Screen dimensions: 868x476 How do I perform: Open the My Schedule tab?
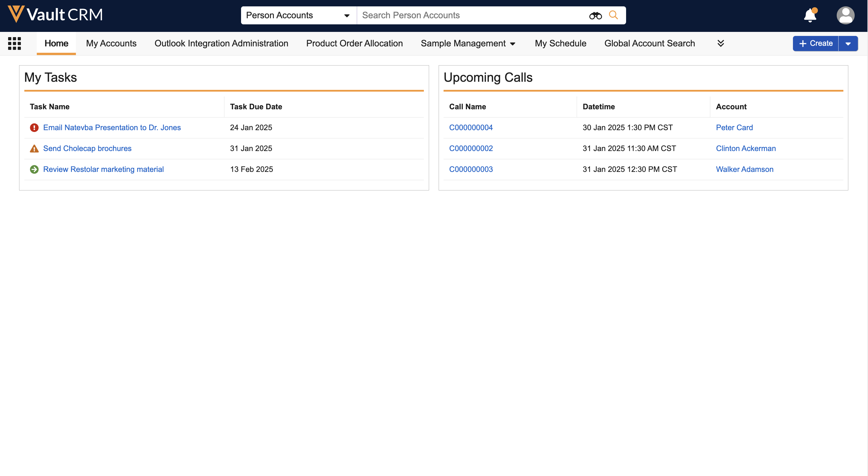[560, 43]
